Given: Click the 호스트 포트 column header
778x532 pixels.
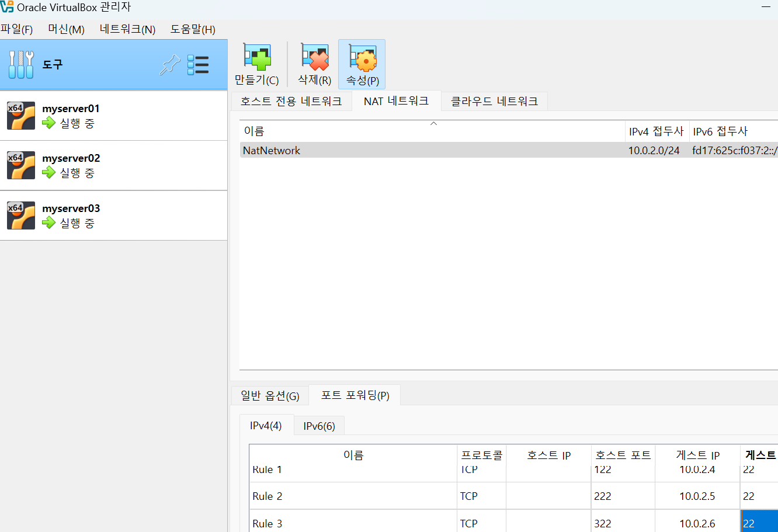Looking at the screenshot, I should tap(623, 455).
